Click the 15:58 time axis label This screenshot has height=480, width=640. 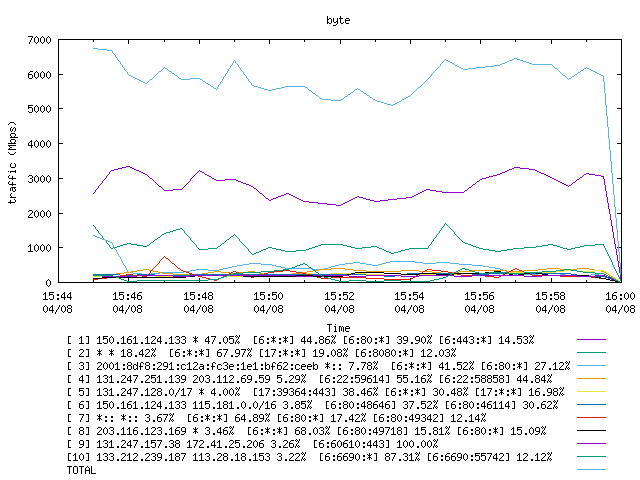point(550,296)
